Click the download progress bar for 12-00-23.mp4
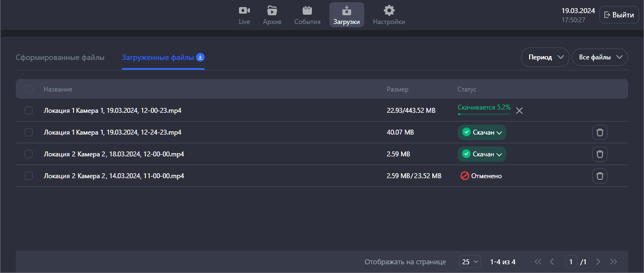Screen dimensions: 644x273 click(x=484, y=114)
